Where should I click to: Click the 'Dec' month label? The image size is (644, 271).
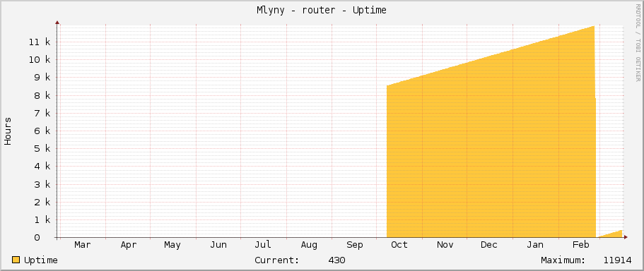tap(489, 245)
